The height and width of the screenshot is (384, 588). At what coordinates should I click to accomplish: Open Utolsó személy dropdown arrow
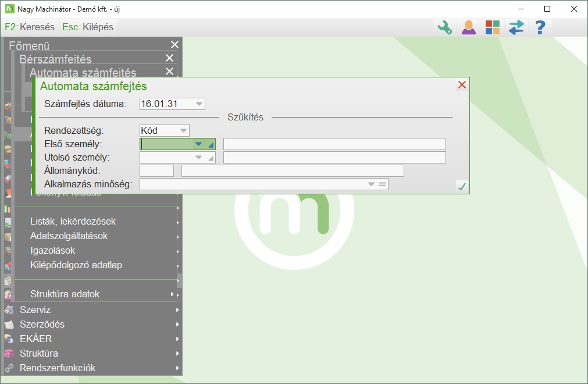[x=198, y=158]
